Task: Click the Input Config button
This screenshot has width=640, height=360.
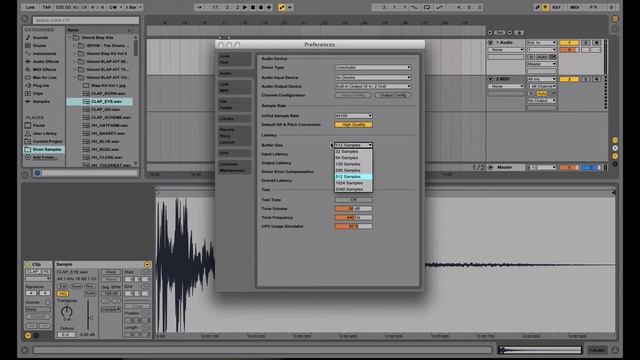Action: pos(353,95)
